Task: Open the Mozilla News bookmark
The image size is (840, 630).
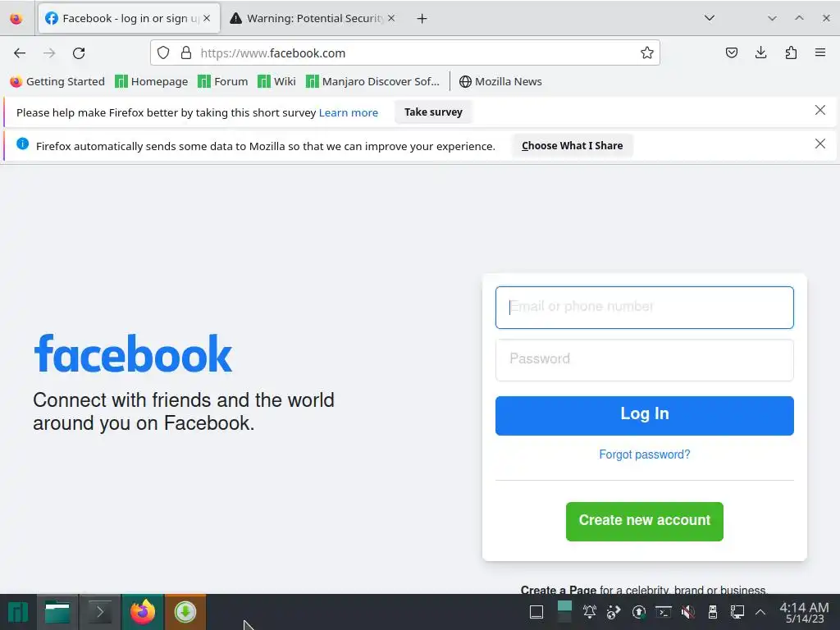Action: coord(500,81)
